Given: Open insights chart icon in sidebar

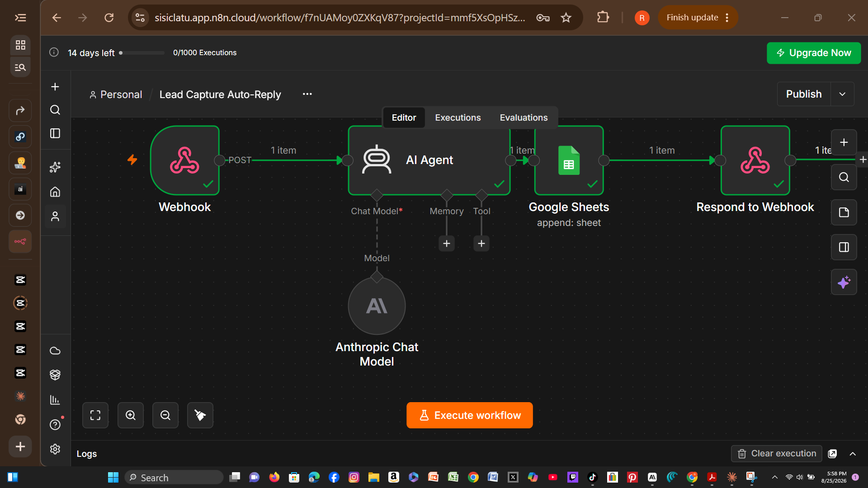Looking at the screenshot, I should coord(55,400).
